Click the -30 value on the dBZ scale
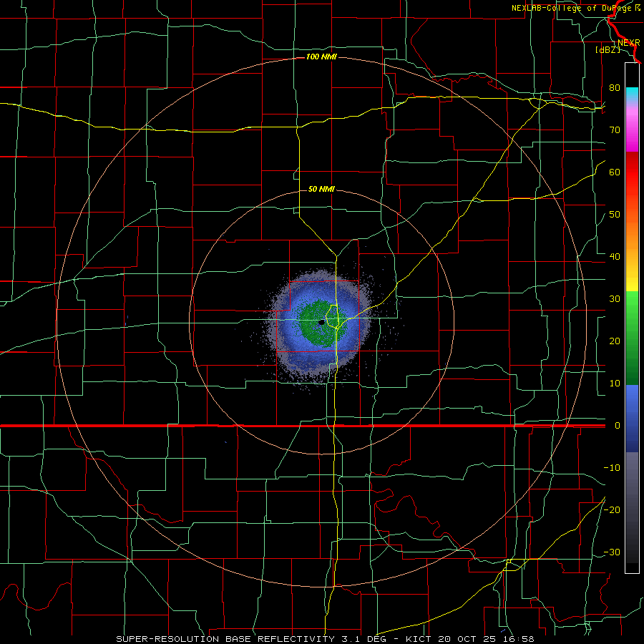This screenshot has height=644, width=644. (x=612, y=552)
